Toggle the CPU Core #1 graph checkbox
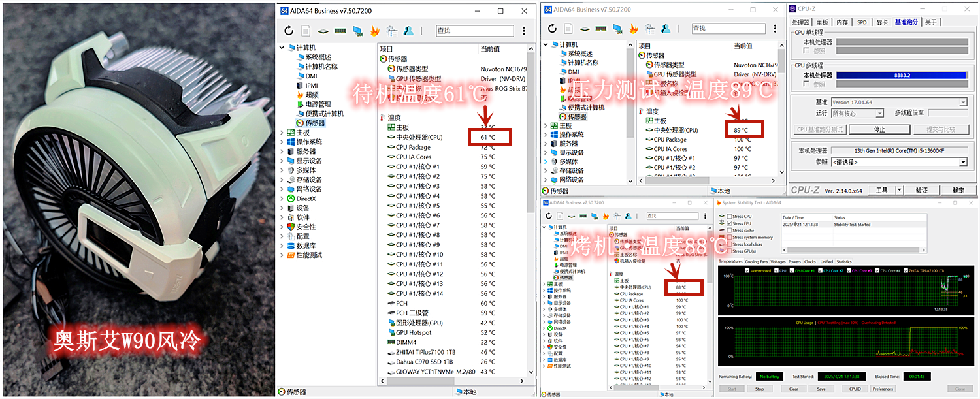 (x=792, y=270)
